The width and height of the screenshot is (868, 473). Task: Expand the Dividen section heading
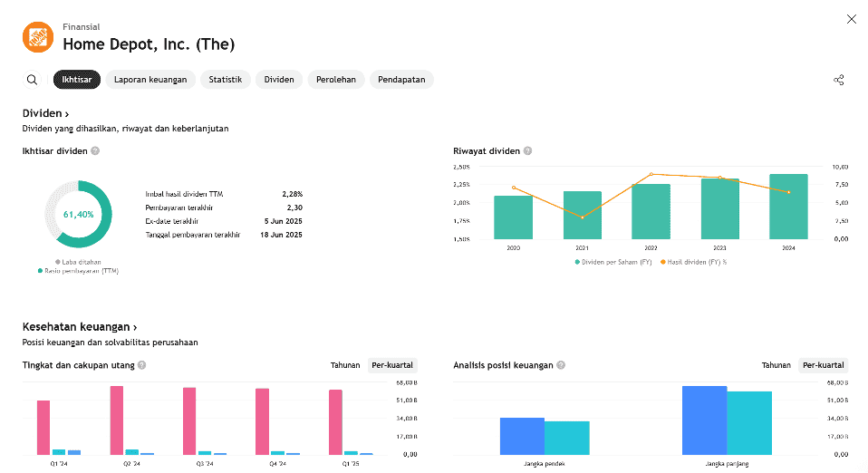45,113
